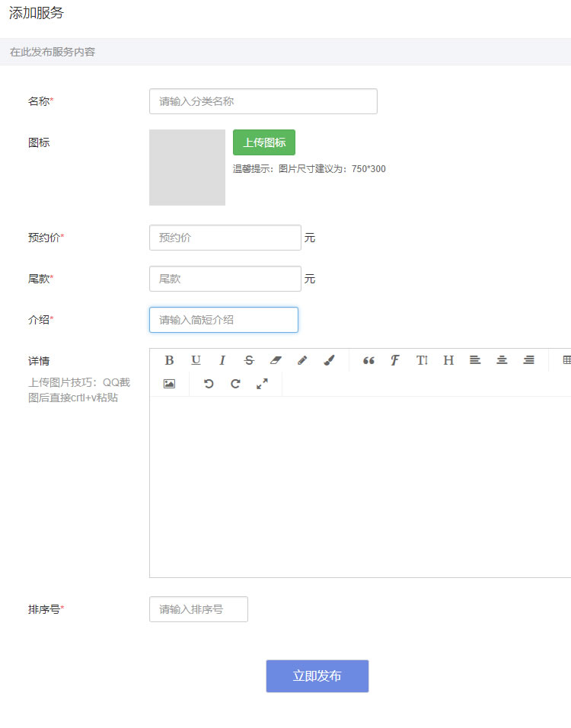Open the font size option

(422, 360)
